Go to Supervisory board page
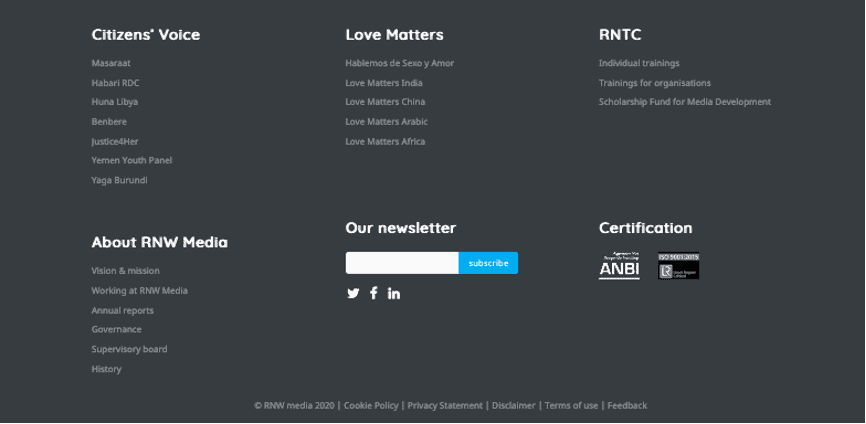866x424 pixels. point(129,349)
